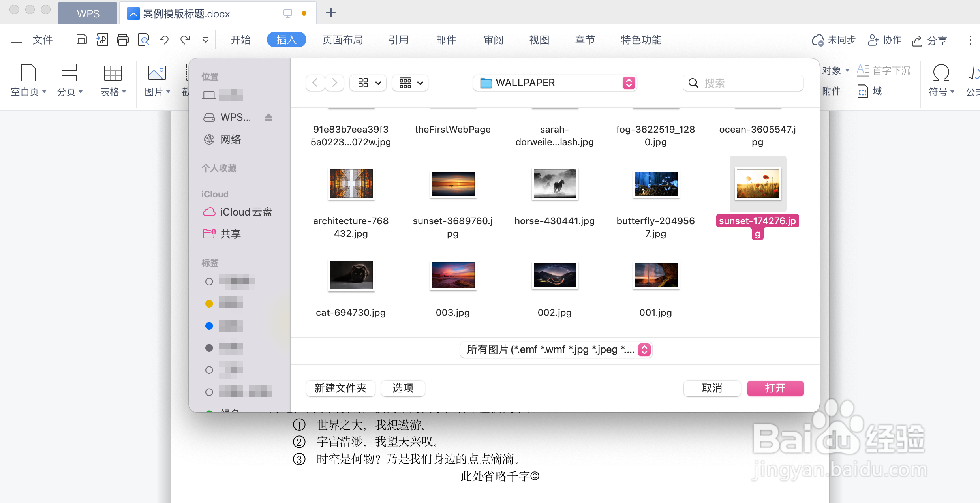
Task: Click the Redo arrow icon
Action: click(185, 39)
